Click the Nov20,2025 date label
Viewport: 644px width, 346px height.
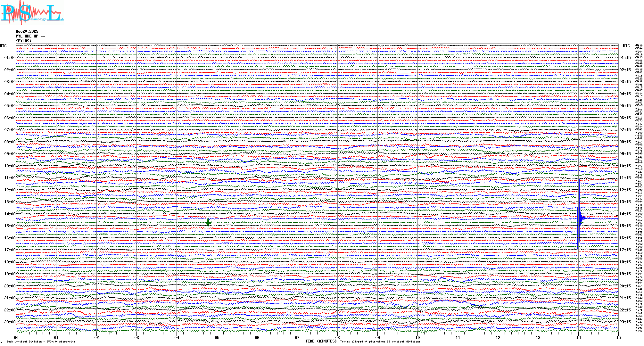pyautogui.click(x=27, y=31)
